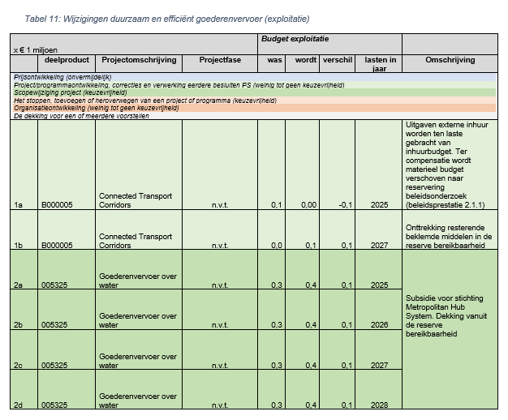Click the 'verschil' column header

click(338, 60)
